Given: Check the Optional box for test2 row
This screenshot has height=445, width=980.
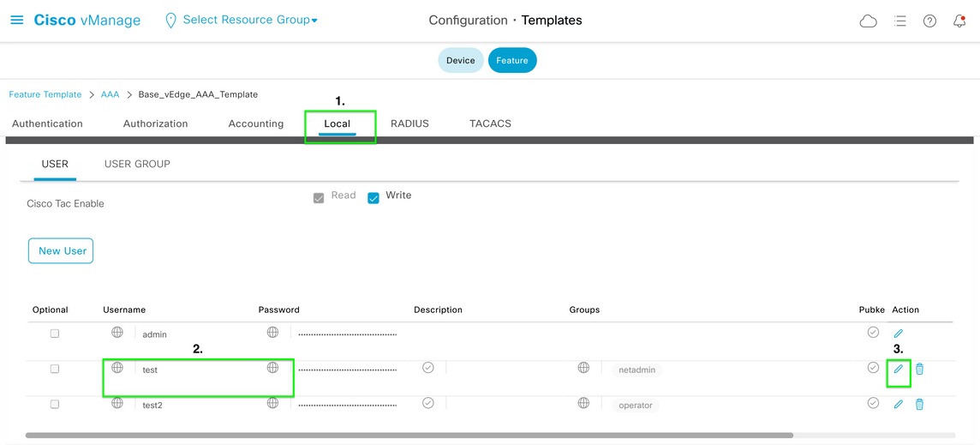Looking at the screenshot, I should [54, 405].
